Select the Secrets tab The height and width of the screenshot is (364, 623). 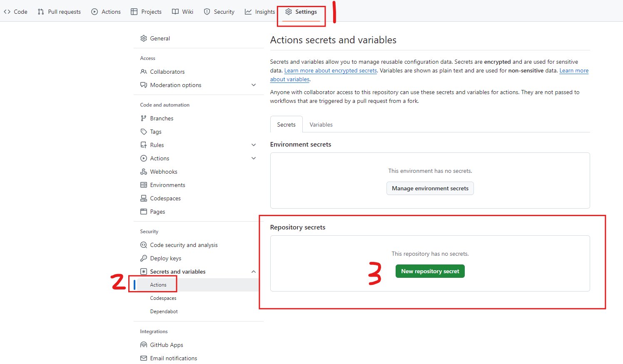[287, 125]
